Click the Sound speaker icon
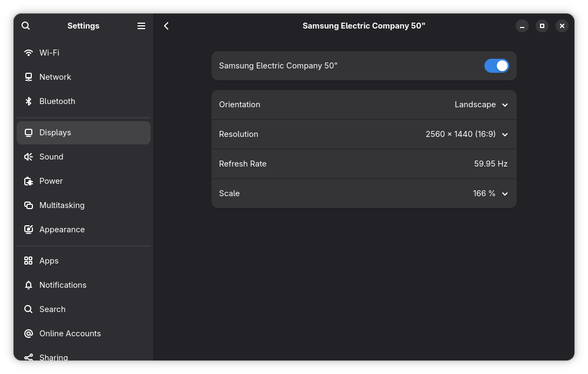 [x=29, y=157]
